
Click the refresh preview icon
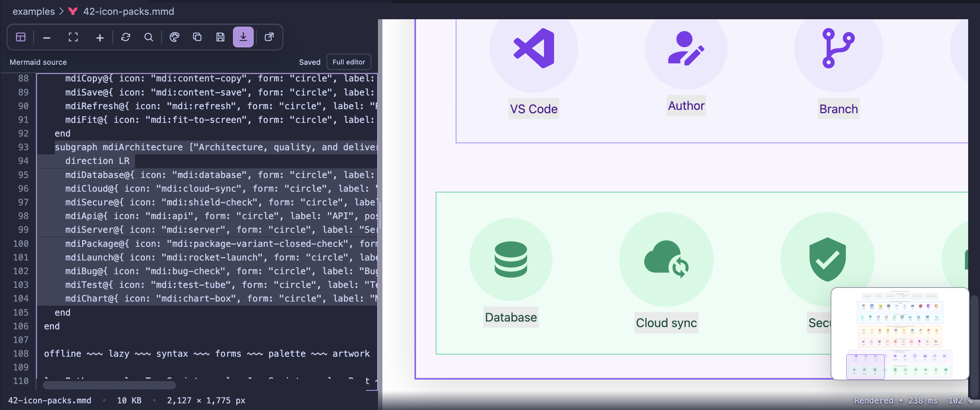click(x=125, y=37)
